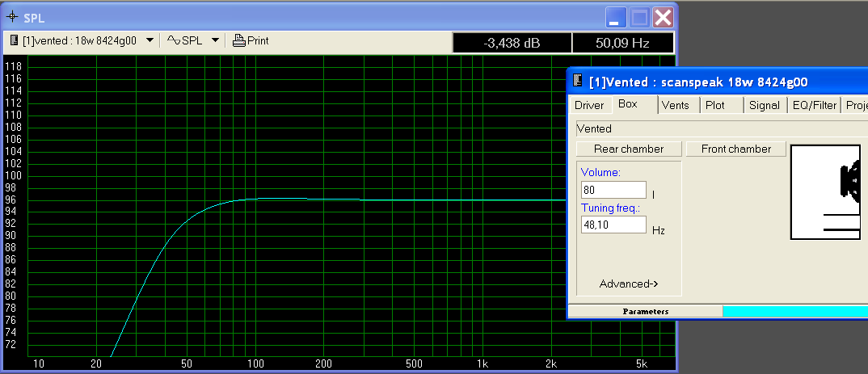Click the SPL window crosshair title icon
868x374 pixels.
coord(11,17)
